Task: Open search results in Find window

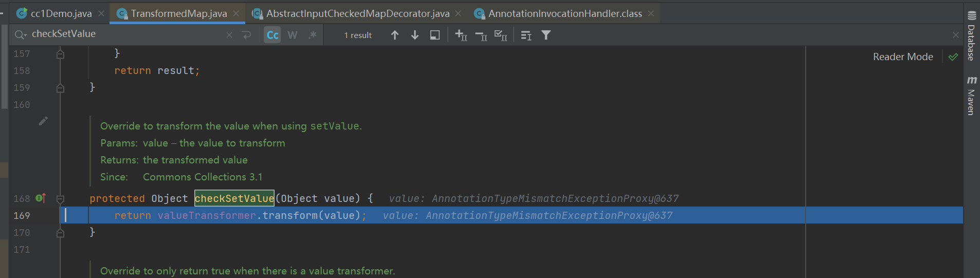Action: point(526,35)
